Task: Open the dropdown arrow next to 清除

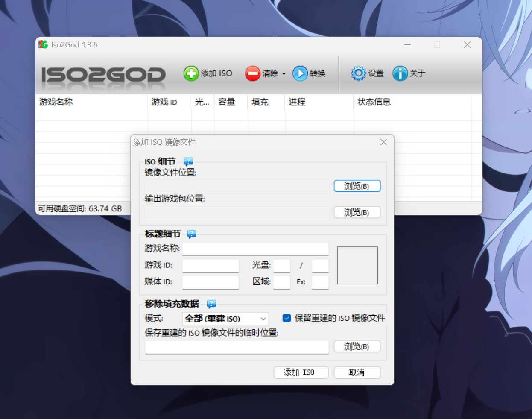Action: pyautogui.click(x=284, y=74)
